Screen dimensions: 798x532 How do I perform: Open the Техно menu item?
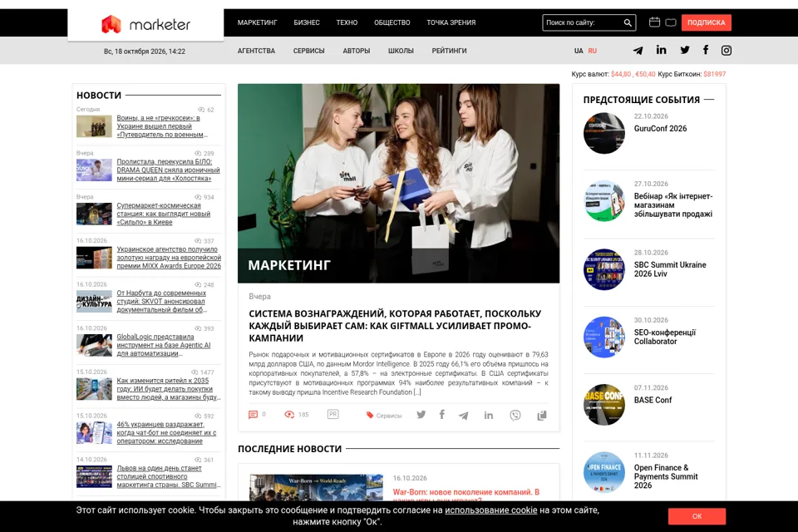click(347, 22)
